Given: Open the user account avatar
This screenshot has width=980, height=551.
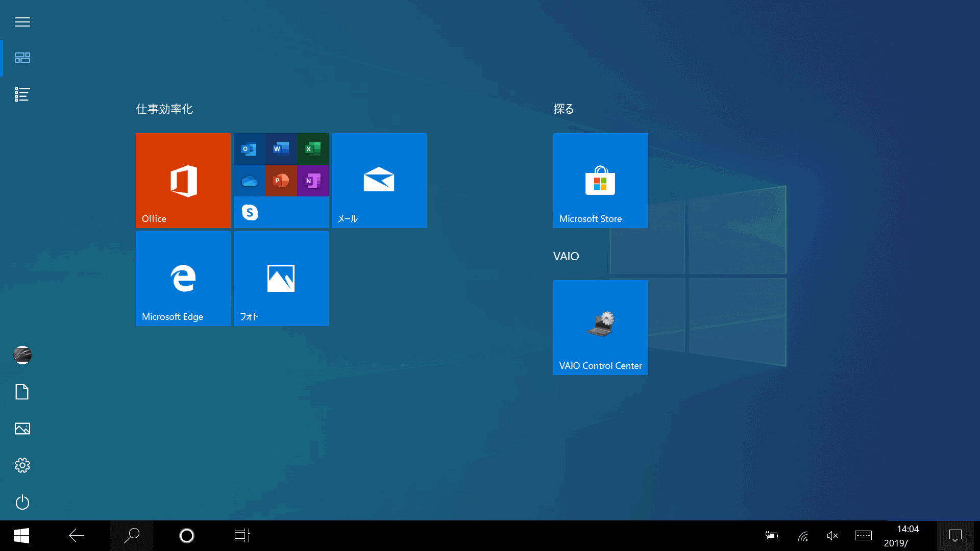Looking at the screenshot, I should [22, 355].
